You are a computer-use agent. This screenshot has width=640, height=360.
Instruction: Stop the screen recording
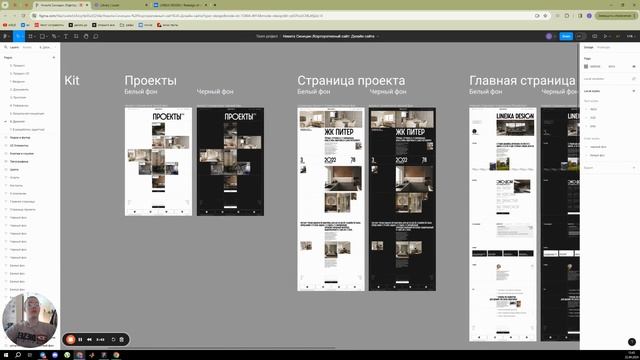70,340
